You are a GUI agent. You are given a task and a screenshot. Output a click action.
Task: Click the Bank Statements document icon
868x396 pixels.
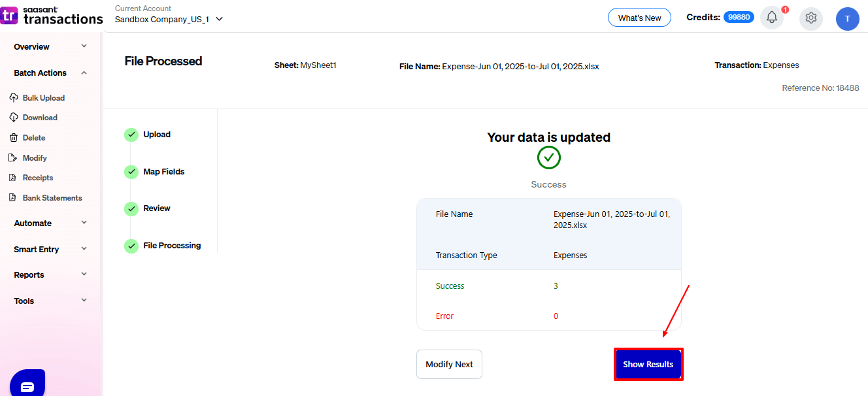12,198
